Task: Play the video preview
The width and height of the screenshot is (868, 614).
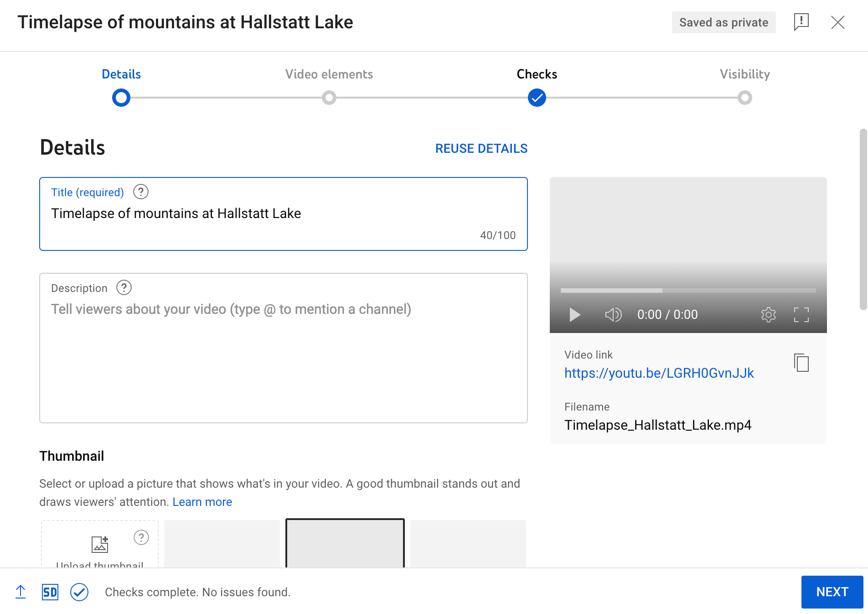Action: (x=574, y=315)
